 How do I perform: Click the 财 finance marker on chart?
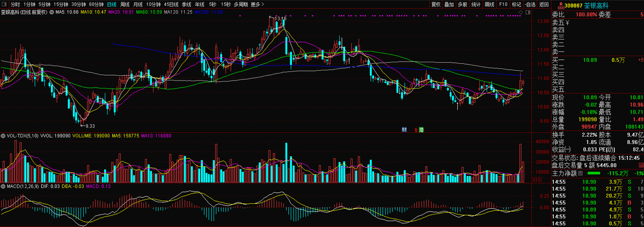[x=405, y=129]
